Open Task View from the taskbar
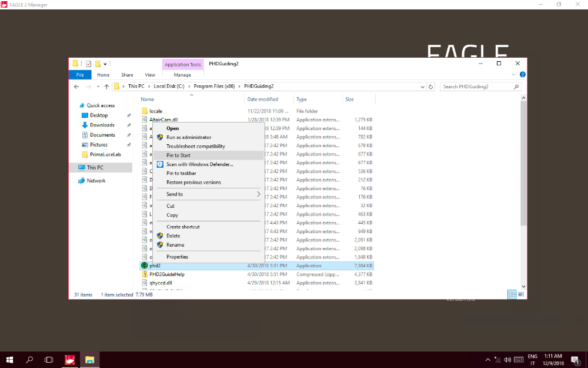Screen dimensions: 588x368 [49, 360]
